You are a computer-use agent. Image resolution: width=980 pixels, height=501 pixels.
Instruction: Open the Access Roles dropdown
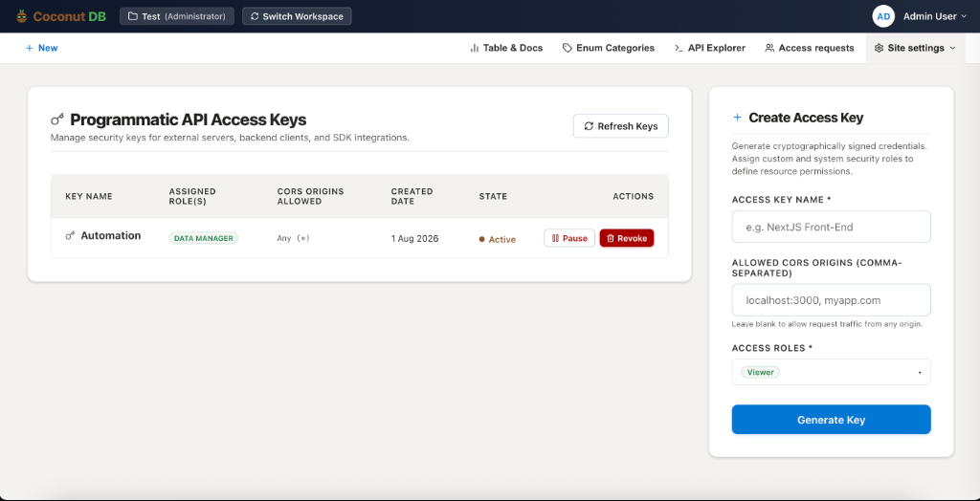832,372
